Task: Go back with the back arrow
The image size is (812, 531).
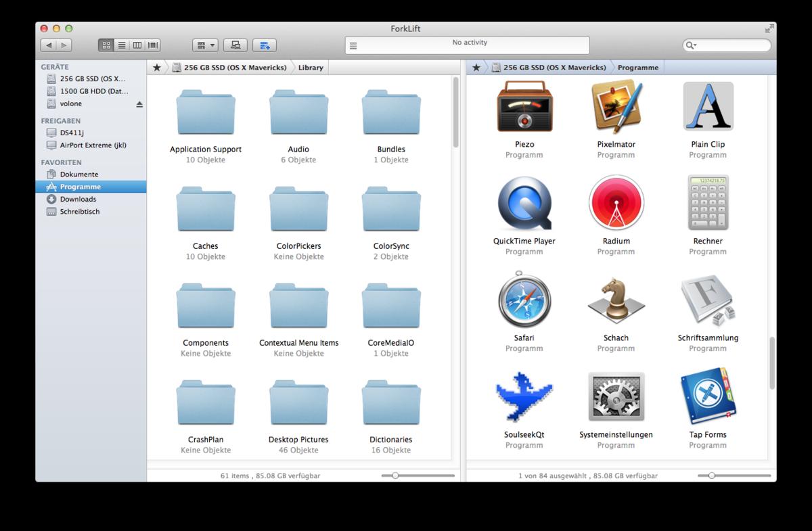Action: coord(48,45)
